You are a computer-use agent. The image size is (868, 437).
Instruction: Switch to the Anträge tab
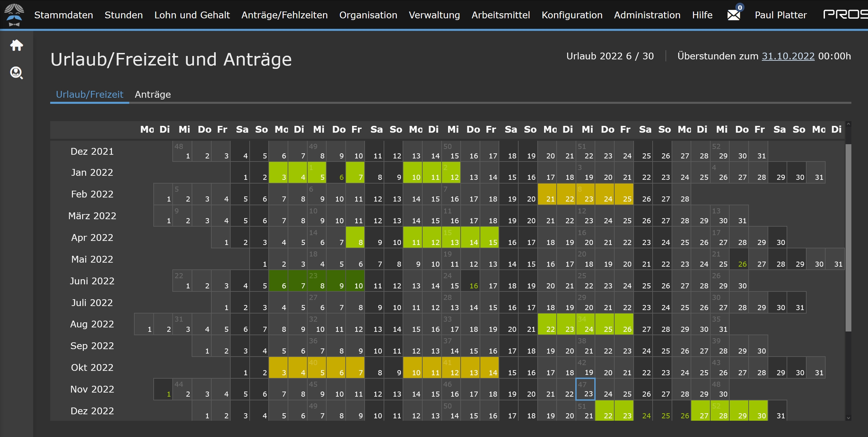tap(153, 94)
